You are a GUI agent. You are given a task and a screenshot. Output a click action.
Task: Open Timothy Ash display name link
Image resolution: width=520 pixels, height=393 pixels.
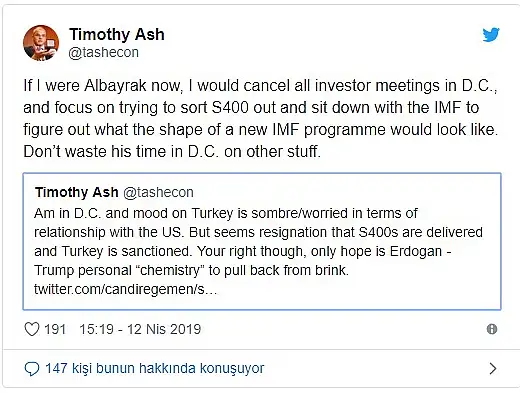click(117, 34)
